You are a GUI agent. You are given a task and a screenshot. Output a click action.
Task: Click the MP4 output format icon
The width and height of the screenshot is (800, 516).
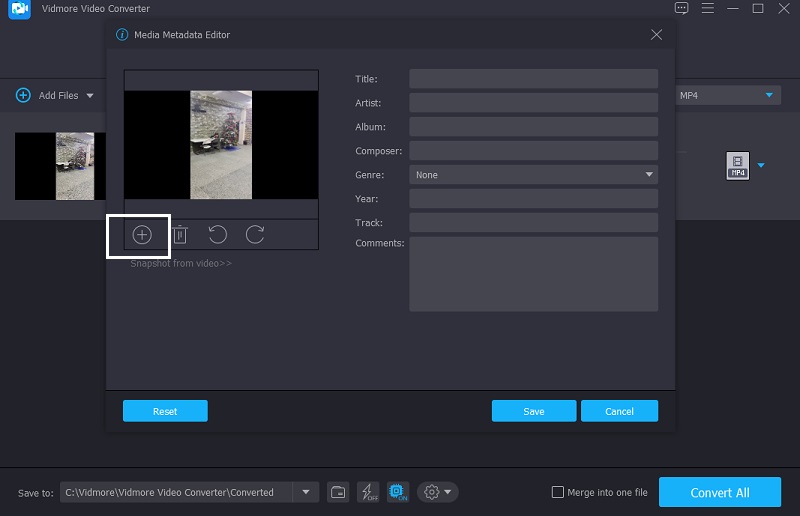(737, 166)
